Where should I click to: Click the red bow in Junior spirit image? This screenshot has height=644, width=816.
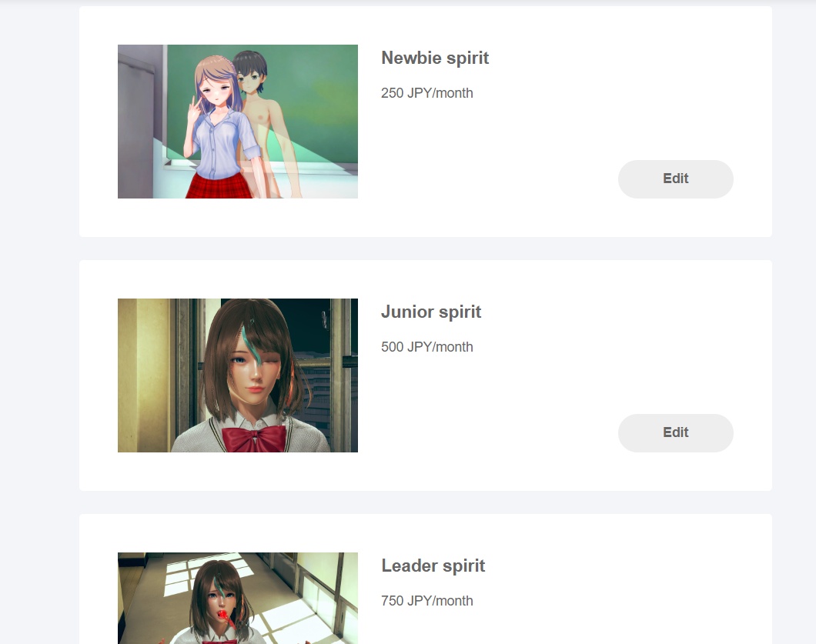click(x=254, y=438)
